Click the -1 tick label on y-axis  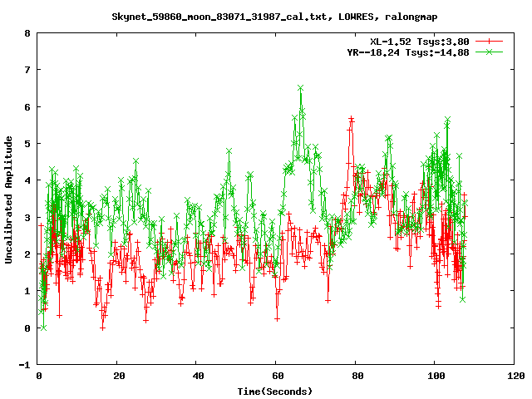pyautogui.click(x=25, y=365)
